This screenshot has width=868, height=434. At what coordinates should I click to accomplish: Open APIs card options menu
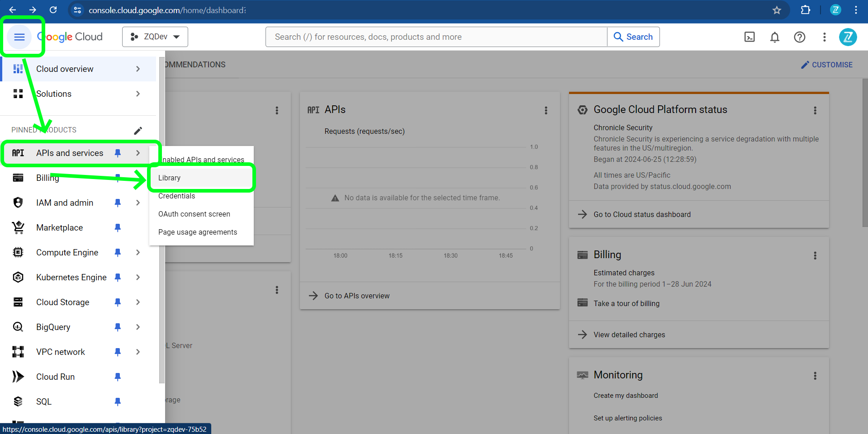[546, 110]
